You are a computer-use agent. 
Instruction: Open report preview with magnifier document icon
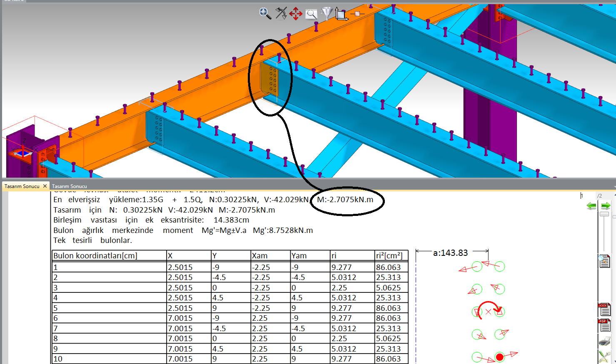pyautogui.click(x=604, y=261)
